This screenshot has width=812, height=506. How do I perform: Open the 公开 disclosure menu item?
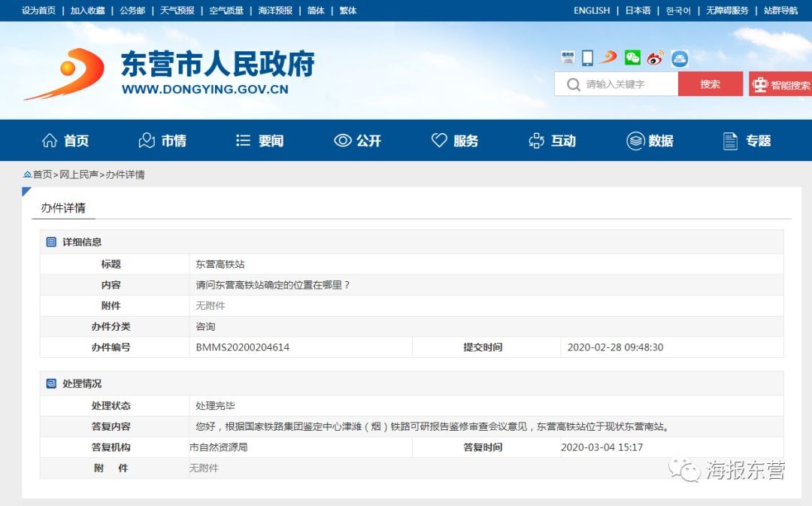[357, 141]
